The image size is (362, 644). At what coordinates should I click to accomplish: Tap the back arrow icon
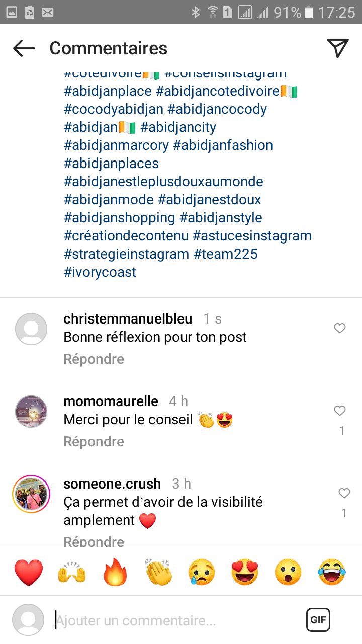tap(24, 48)
